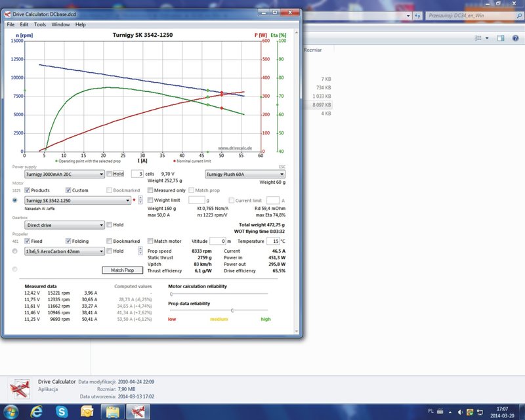Select the 1 033 KB file row

pyautogui.click(x=322, y=96)
